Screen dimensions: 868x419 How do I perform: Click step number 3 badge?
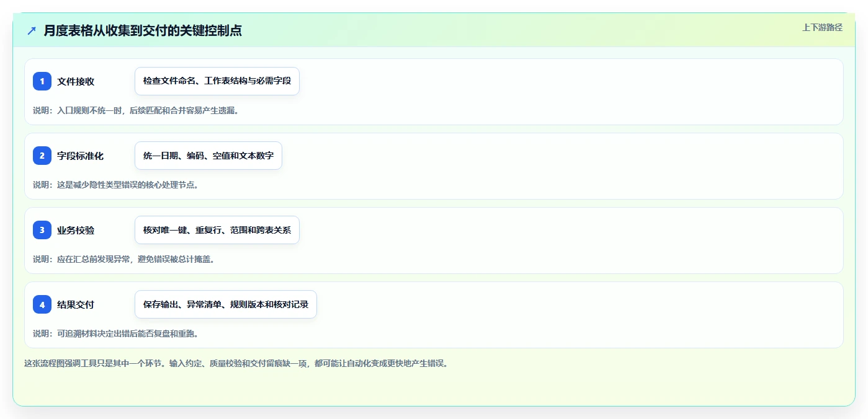pyautogui.click(x=42, y=230)
